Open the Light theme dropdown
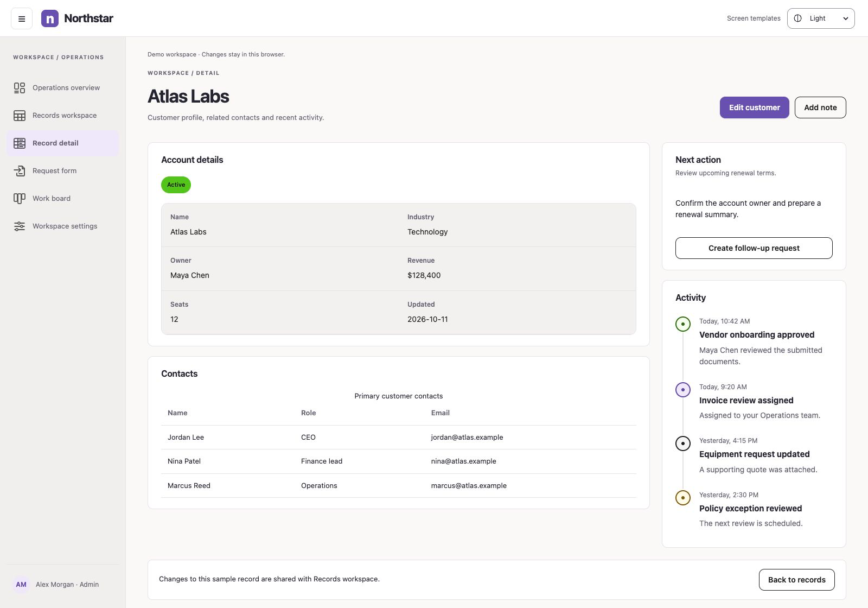 (821, 18)
